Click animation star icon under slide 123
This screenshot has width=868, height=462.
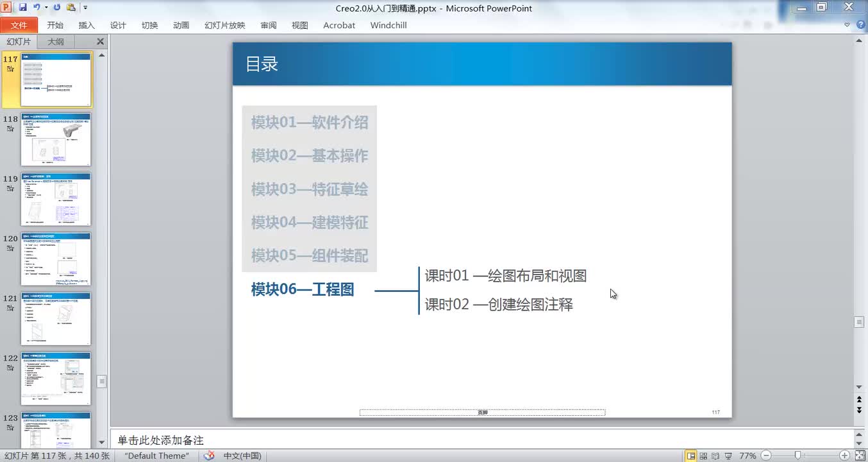10,427
